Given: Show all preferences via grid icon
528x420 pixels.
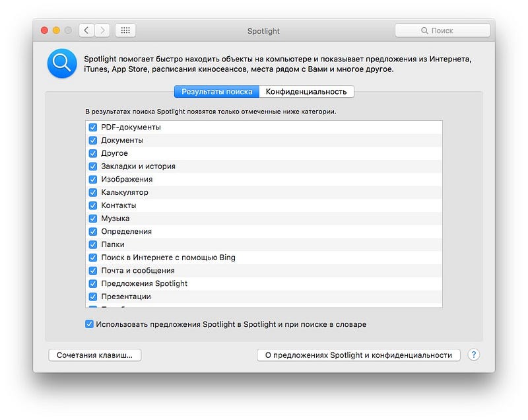Looking at the screenshot, I should point(125,30).
